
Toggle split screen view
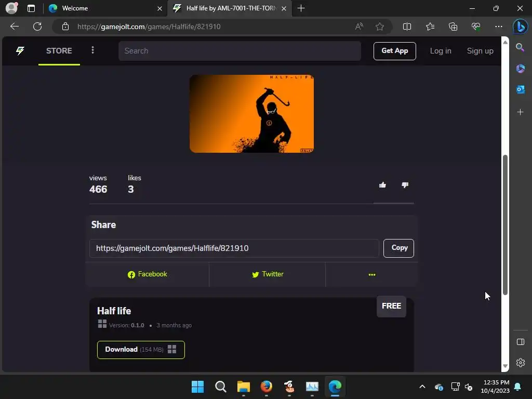[x=407, y=26]
